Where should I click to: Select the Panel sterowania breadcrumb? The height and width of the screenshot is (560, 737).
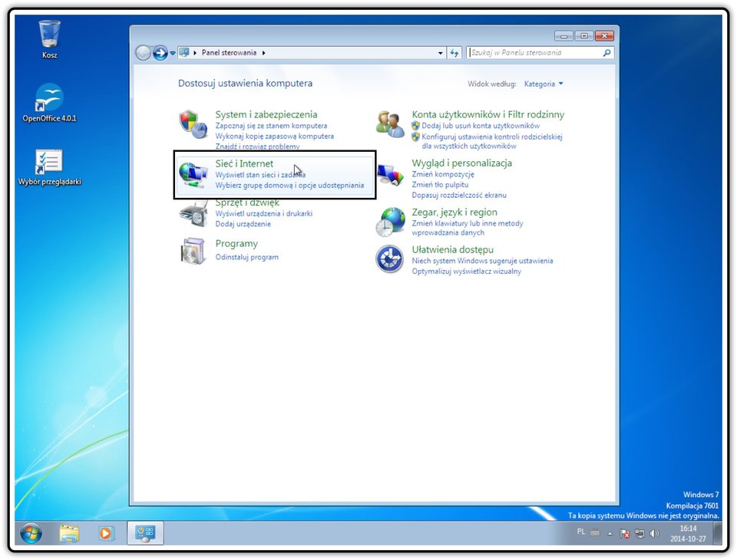click(229, 53)
